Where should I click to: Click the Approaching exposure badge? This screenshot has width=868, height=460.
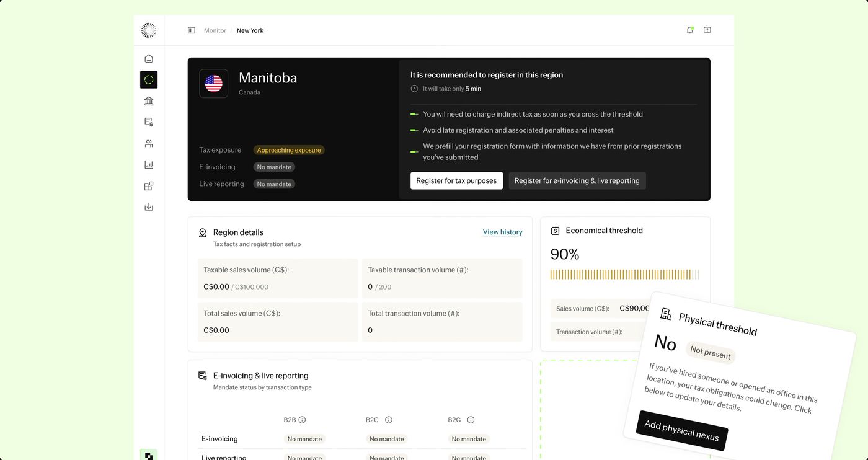tap(289, 150)
